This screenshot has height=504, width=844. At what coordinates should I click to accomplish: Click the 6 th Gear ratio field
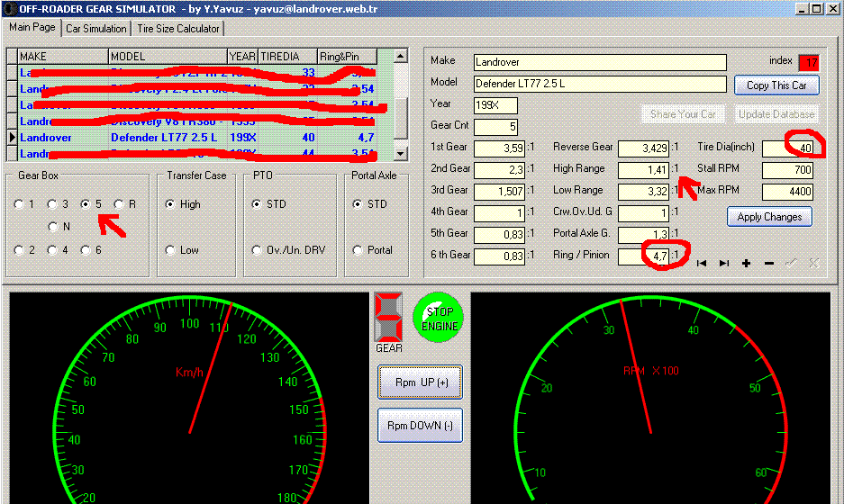pos(499,256)
